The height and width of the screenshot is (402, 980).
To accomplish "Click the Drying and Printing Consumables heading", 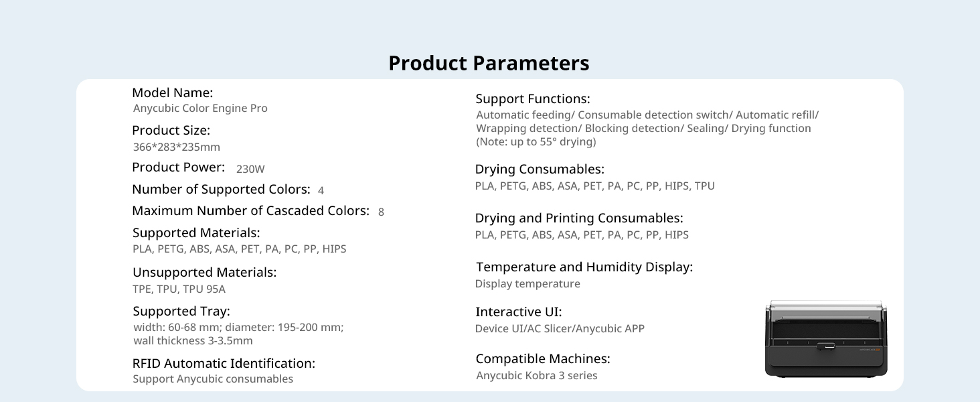I will [579, 218].
